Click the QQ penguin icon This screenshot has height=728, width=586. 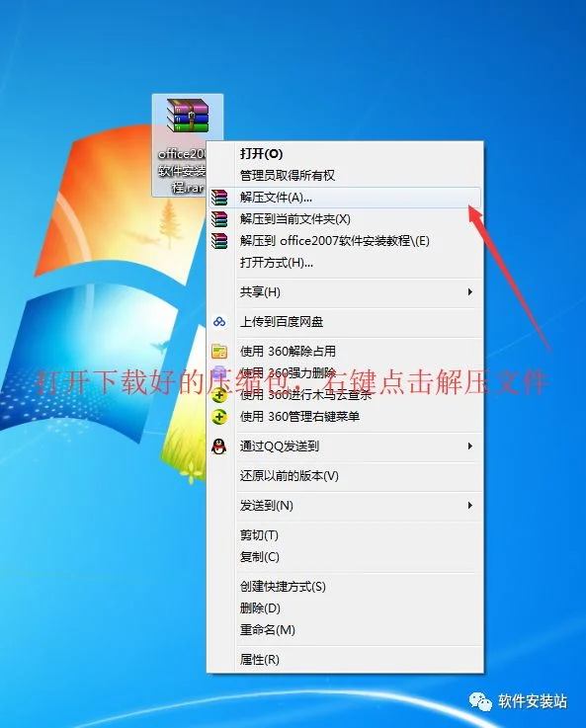[219, 446]
